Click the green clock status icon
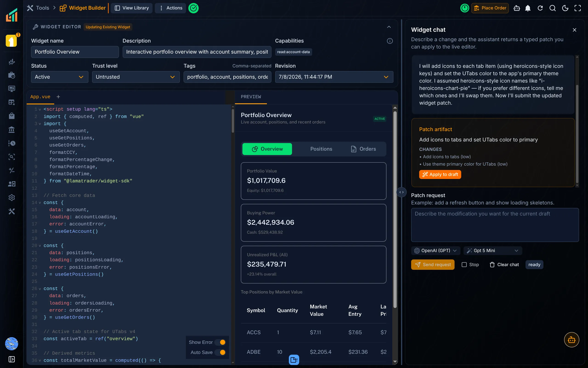 point(465,8)
